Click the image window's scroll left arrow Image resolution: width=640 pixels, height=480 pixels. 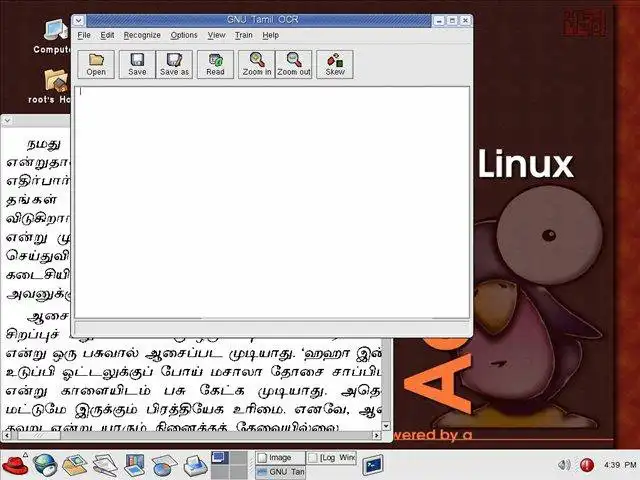[7, 436]
